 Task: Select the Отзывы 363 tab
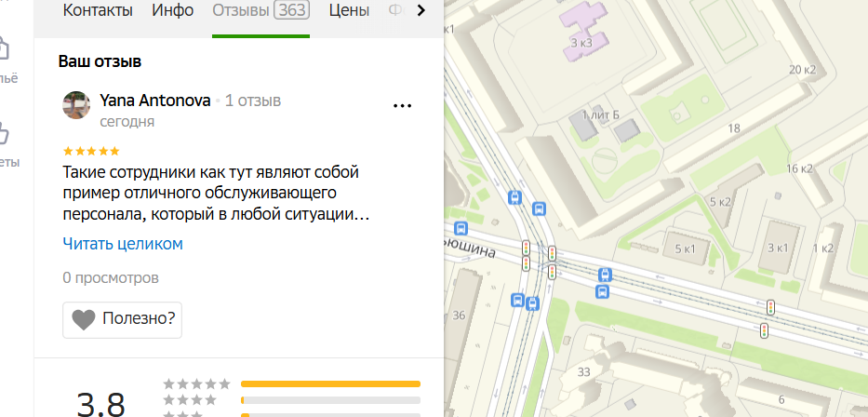coord(260,10)
